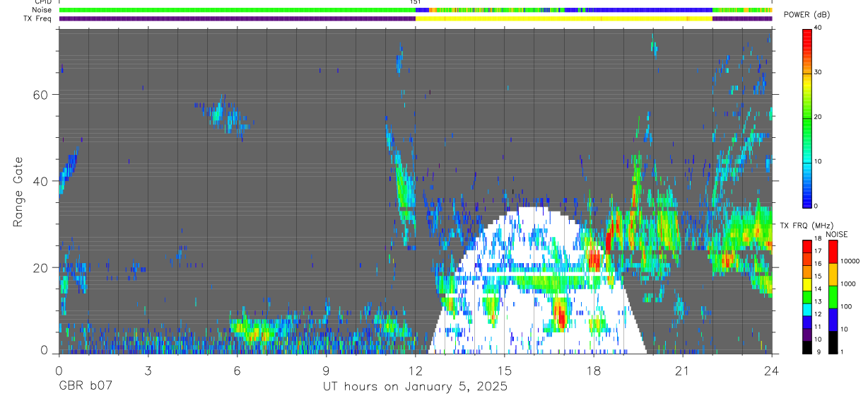Click the 40 label on the power scale
Image resolution: width=868 pixels, height=401 pixels.
coord(819,28)
